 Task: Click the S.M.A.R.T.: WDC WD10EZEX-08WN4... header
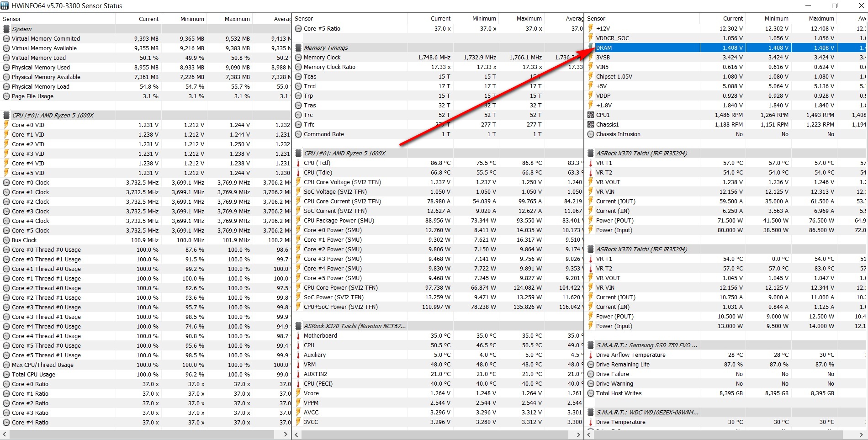point(647,413)
